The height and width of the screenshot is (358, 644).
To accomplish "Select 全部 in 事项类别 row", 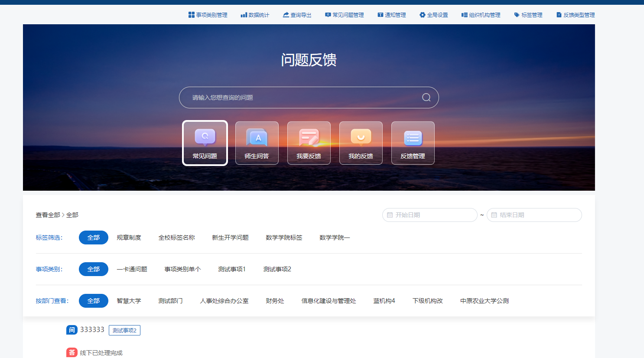I will (x=94, y=269).
